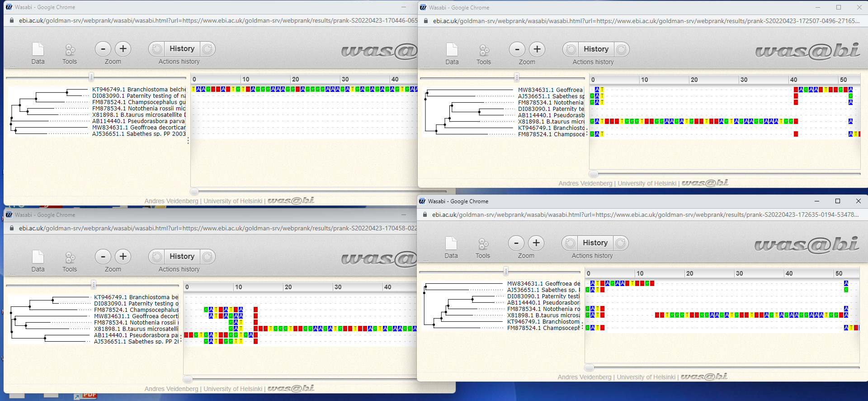
Task: Click the tree-width slider handle in 170458 window
Action: point(94,285)
